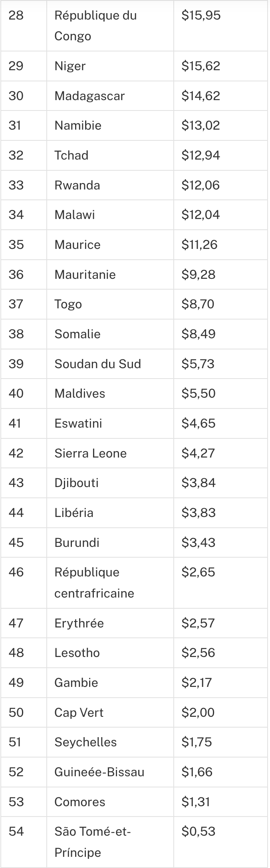270x868 pixels.
Task: Click the Seychelles country name
Action: [85, 742]
